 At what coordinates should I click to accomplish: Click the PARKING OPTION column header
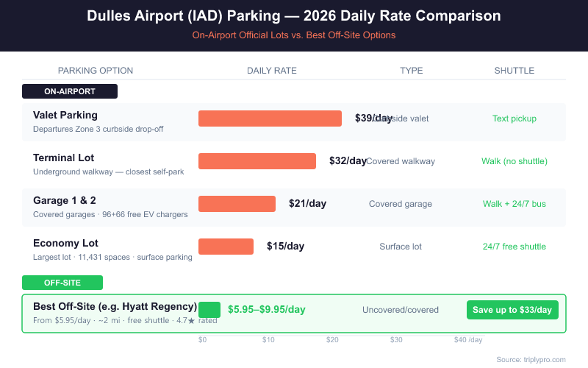96,71
